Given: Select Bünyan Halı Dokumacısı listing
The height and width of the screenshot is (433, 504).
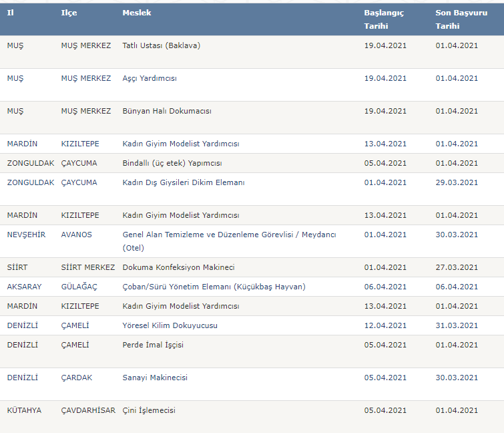Looking at the screenshot, I should pos(167,112).
